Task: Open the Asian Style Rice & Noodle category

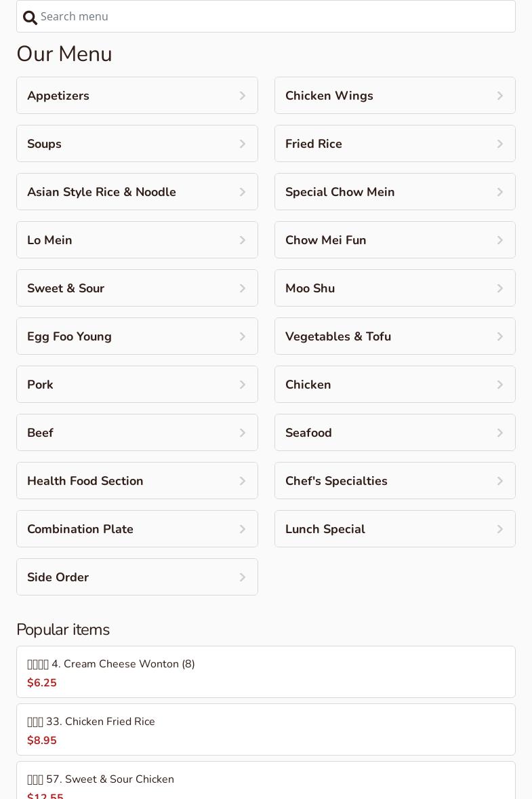Action: 102,192
